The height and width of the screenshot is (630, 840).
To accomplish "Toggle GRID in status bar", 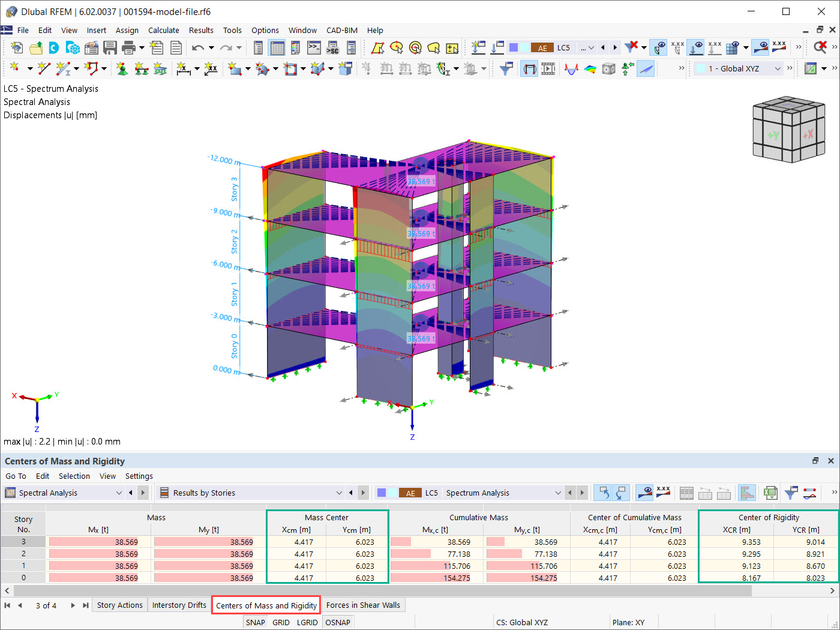I will point(281,622).
